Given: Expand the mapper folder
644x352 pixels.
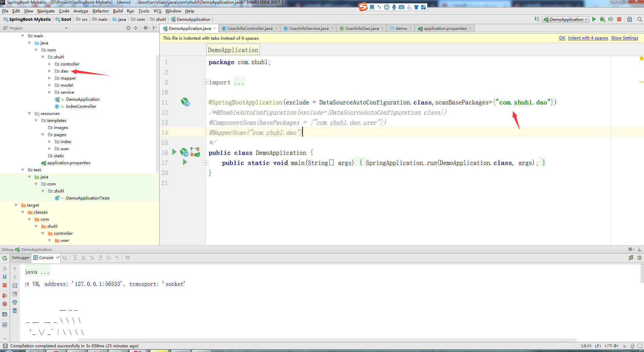Looking at the screenshot, I should 50,78.
